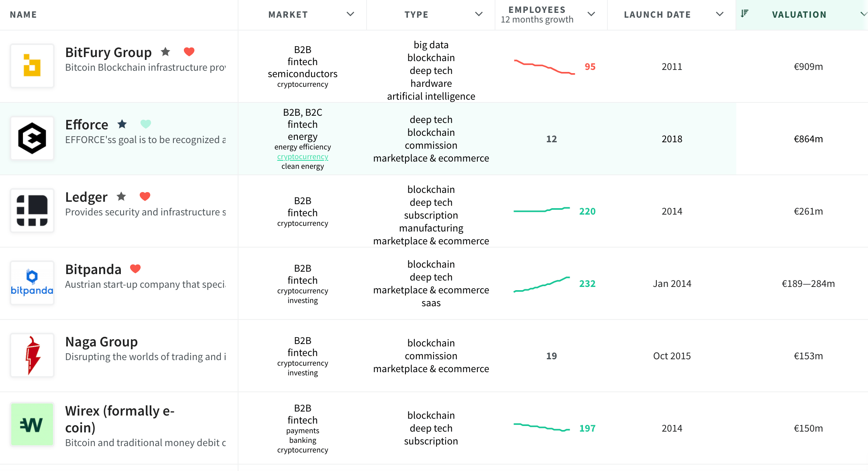Open the Employees column header dropdown

click(591, 14)
